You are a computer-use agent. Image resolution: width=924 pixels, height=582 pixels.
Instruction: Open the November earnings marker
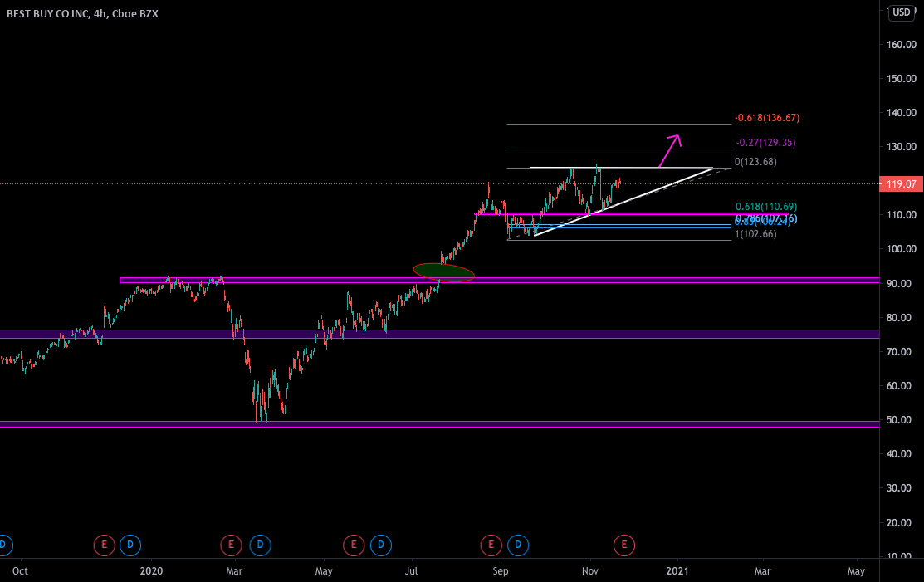(x=623, y=545)
